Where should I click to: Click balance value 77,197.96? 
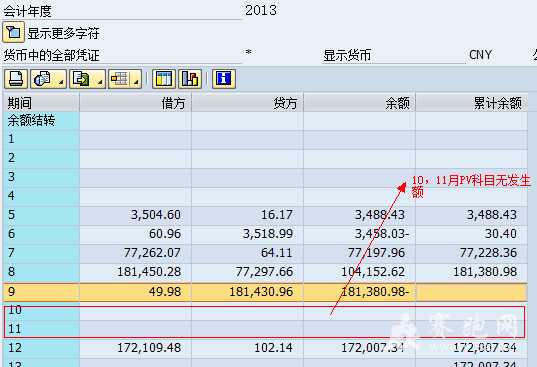[376, 253]
